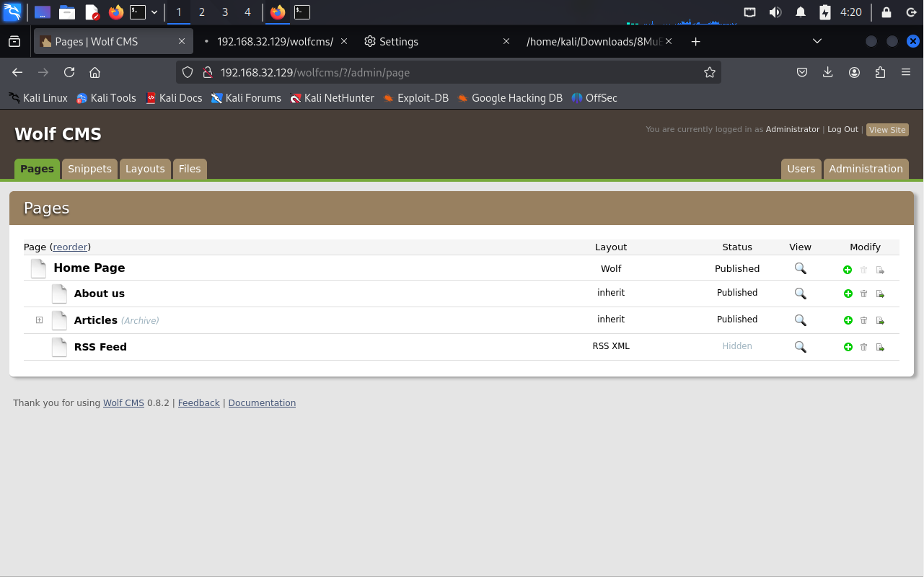Delete the About us page
This screenshot has height=577, width=924.
coord(863,294)
